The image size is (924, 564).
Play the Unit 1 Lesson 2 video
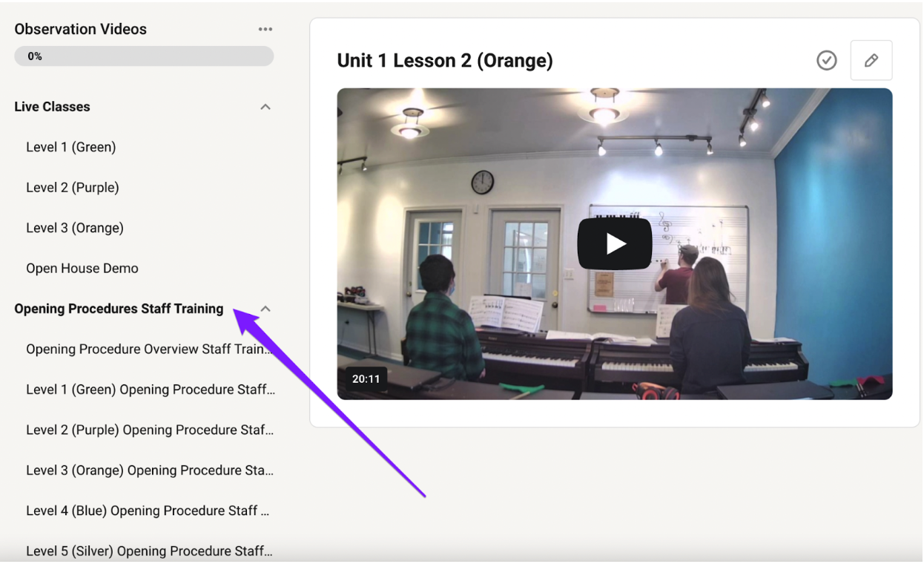614,243
